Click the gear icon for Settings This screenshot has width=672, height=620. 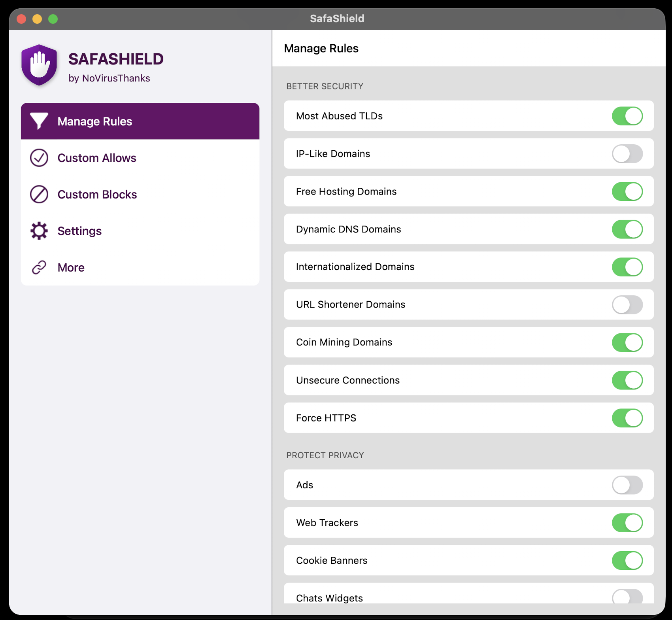pyautogui.click(x=39, y=231)
